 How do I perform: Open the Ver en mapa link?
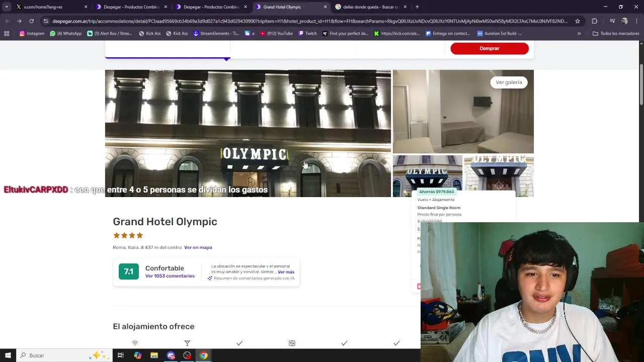[x=198, y=247]
